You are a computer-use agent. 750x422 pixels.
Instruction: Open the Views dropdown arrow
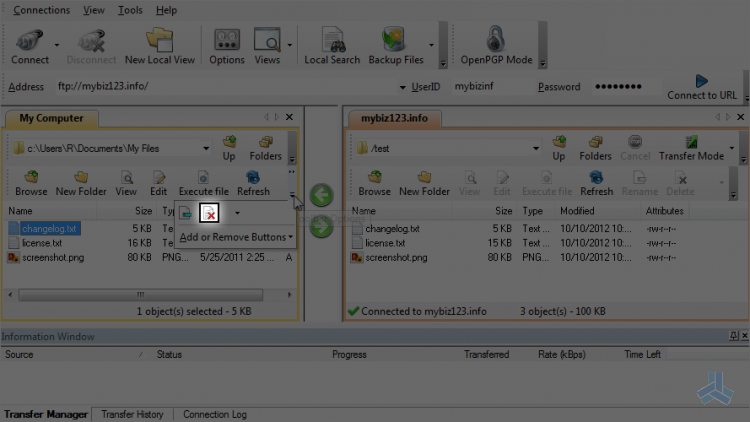[x=290, y=45]
